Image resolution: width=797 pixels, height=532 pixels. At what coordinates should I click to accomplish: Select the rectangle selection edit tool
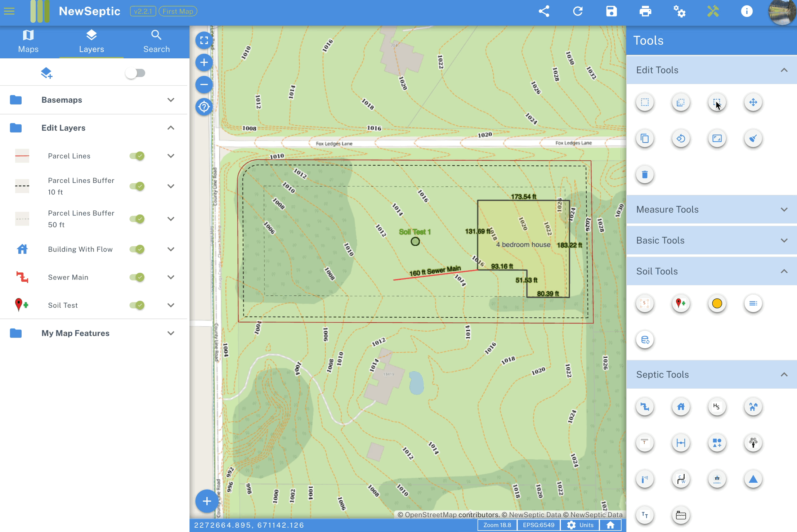(x=645, y=102)
